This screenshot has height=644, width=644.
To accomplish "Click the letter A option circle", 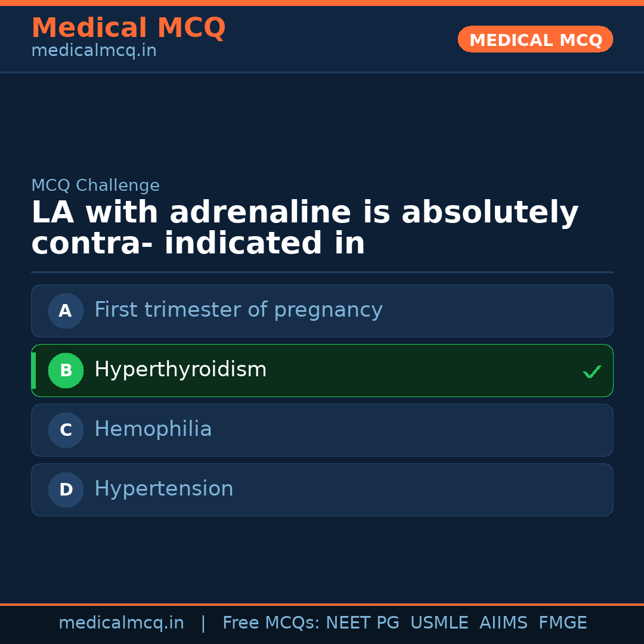I will (x=66, y=311).
